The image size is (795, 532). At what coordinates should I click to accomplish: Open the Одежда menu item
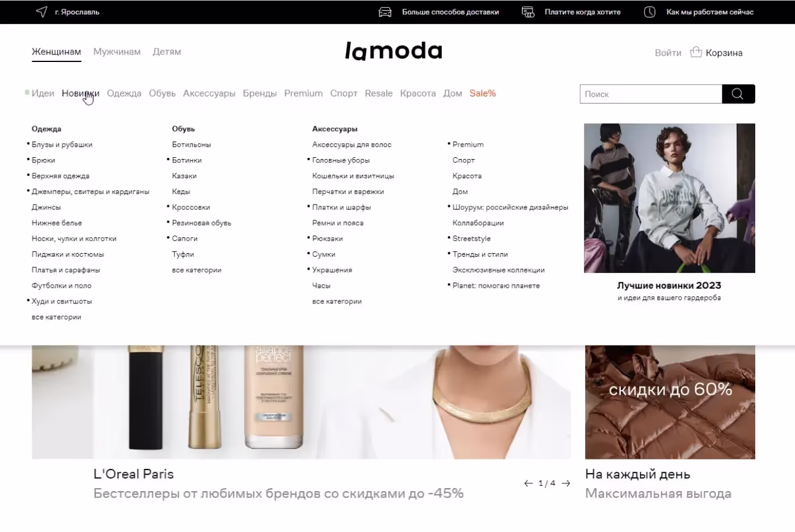coord(124,93)
